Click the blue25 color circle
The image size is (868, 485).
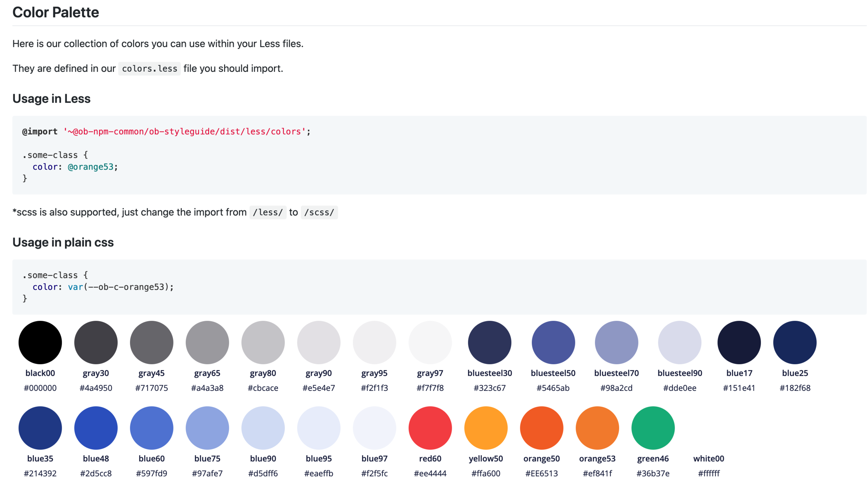(x=794, y=342)
